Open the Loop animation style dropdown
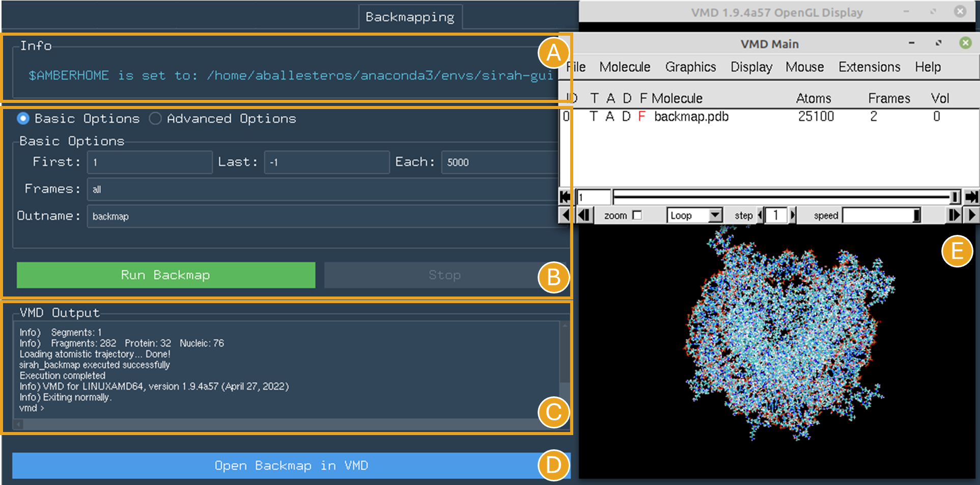This screenshot has width=980, height=485. pos(695,215)
